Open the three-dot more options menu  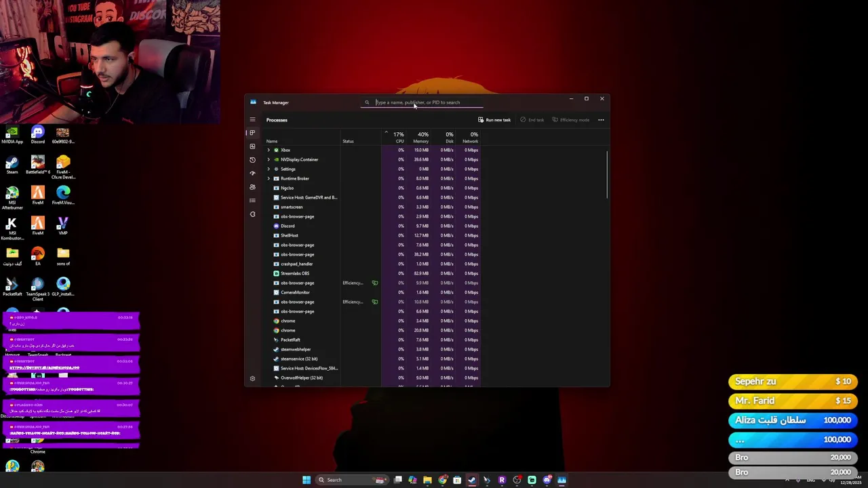pyautogui.click(x=601, y=120)
